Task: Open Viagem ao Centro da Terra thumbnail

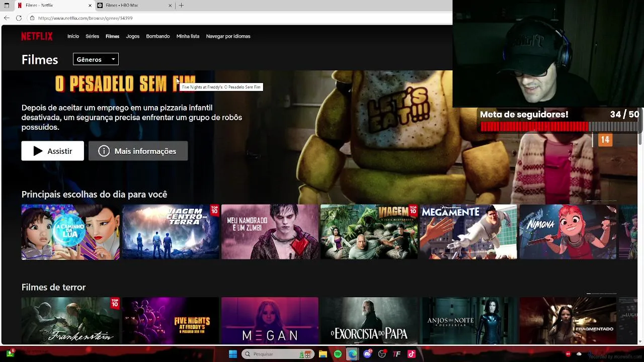Action: click(170, 232)
